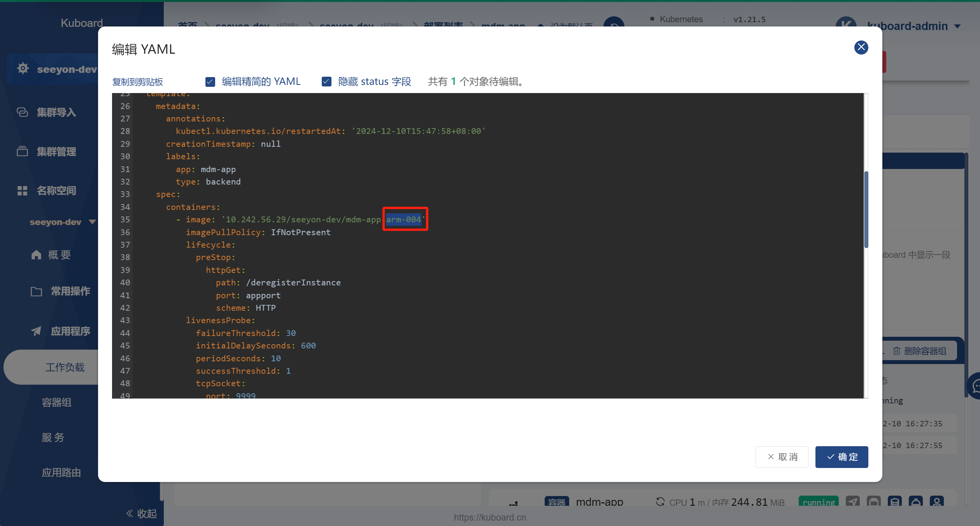Select 容器组 in the sidebar
Viewport: 980px width, 526px height.
pyautogui.click(x=56, y=402)
